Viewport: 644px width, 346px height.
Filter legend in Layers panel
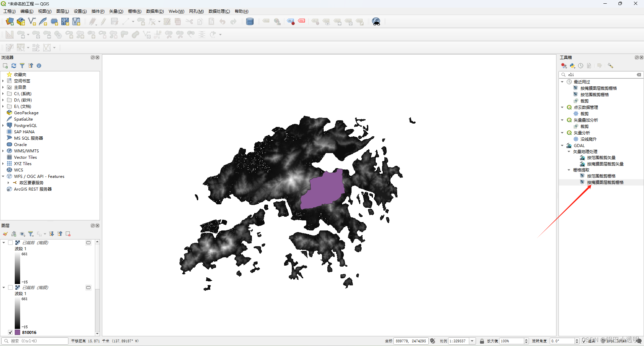(31, 234)
